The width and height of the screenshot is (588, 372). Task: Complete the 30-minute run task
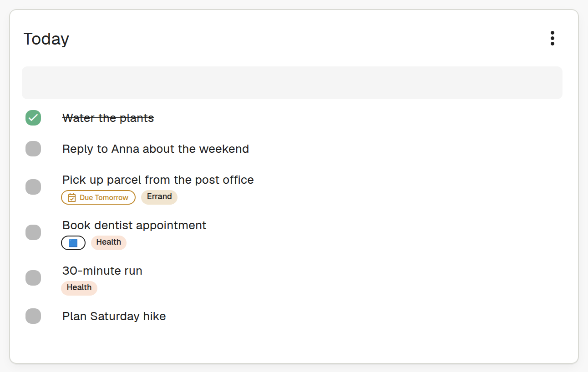[33, 278]
